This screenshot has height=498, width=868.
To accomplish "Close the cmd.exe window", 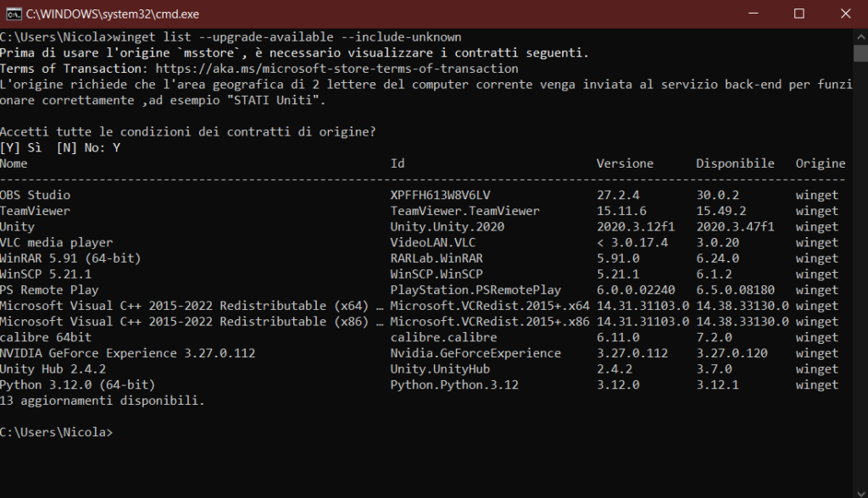I will point(845,14).
